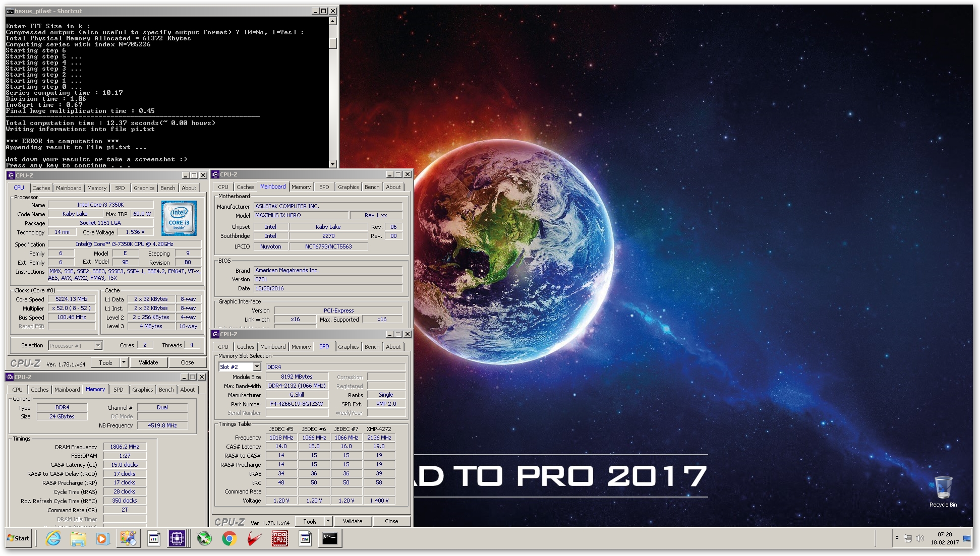Click the console scrollbar up arrow

click(332, 21)
